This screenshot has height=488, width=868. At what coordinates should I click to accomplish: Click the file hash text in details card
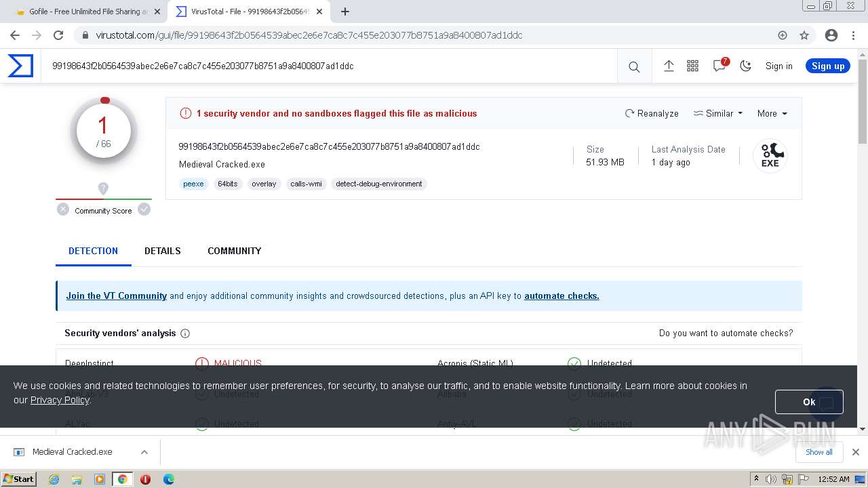click(329, 146)
